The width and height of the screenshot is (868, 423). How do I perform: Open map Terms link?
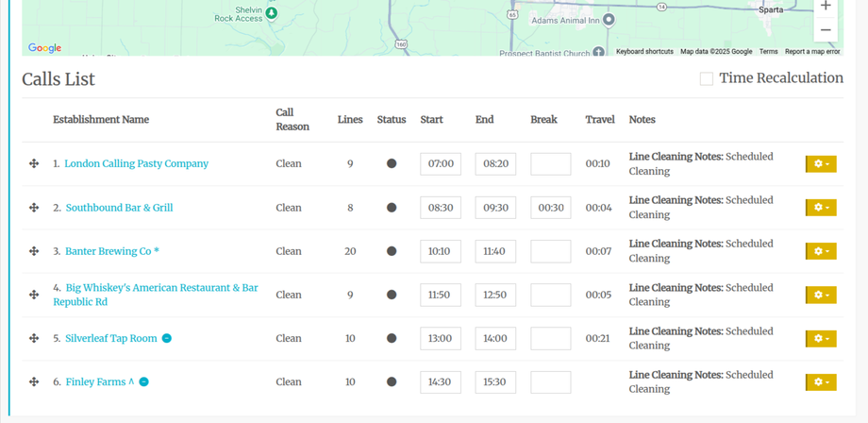click(x=768, y=52)
